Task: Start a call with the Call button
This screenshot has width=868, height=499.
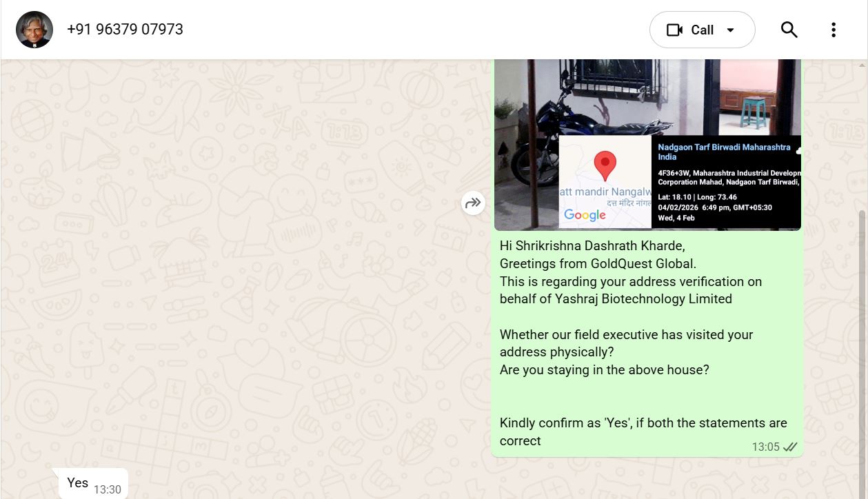Action: (702, 30)
